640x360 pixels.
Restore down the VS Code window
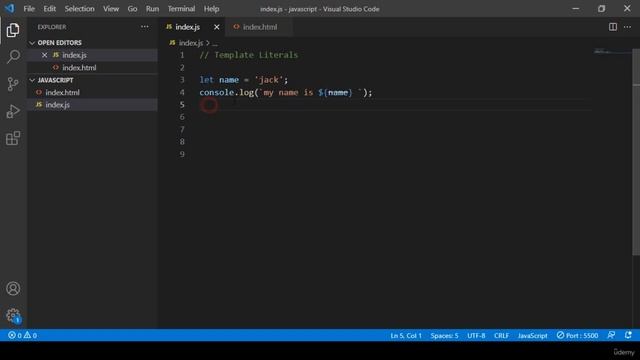601,9
